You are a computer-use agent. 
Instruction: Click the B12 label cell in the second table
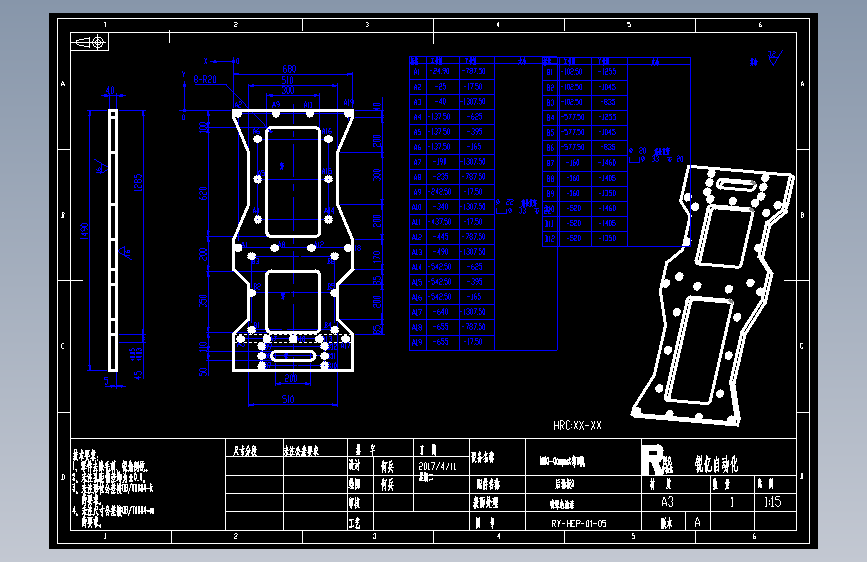(550, 238)
